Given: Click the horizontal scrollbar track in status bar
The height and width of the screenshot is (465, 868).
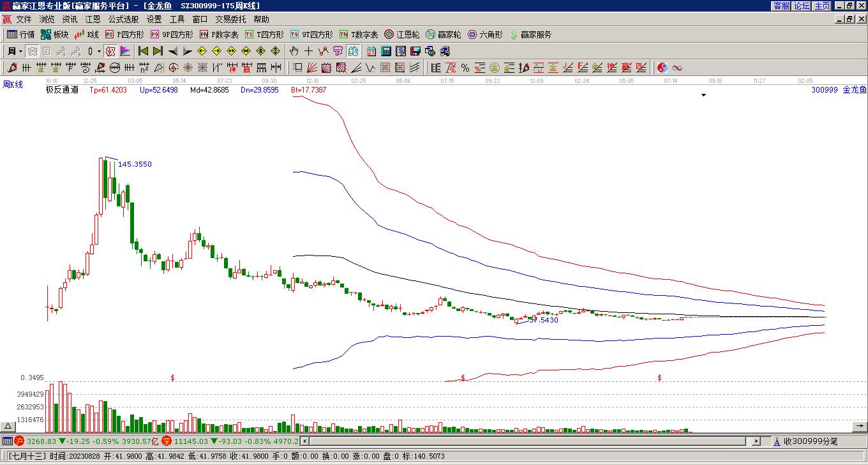Looking at the screenshot, I should click(x=530, y=441).
